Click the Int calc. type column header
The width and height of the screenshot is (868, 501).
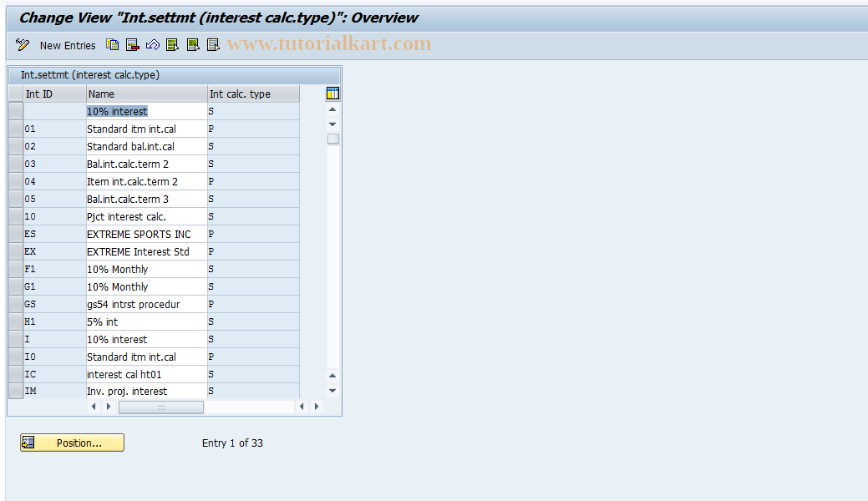tap(253, 94)
